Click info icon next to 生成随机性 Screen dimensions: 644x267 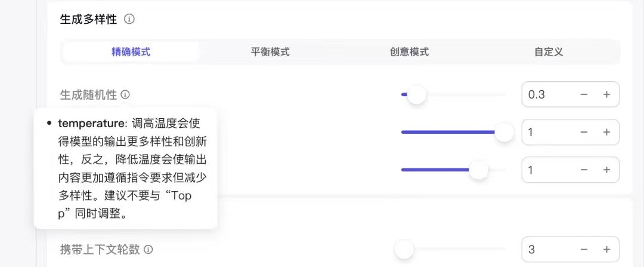(x=125, y=94)
